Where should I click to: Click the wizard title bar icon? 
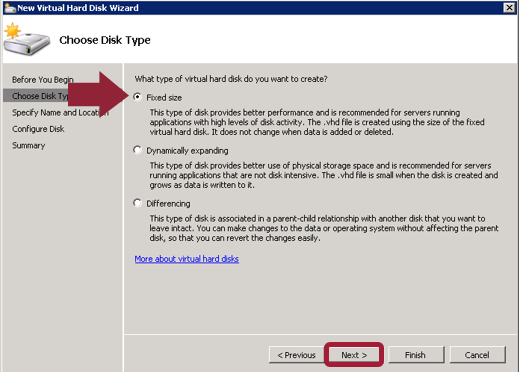pyautogui.click(x=10, y=8)
